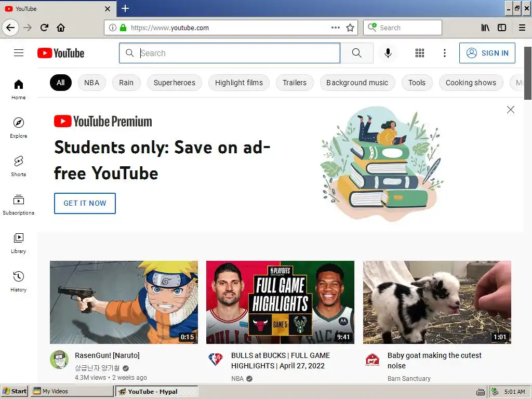Select YouTube - Mypal taskbar button
Image resolution: width=532 pixels, height=399 pixels.
click(157, 392)
